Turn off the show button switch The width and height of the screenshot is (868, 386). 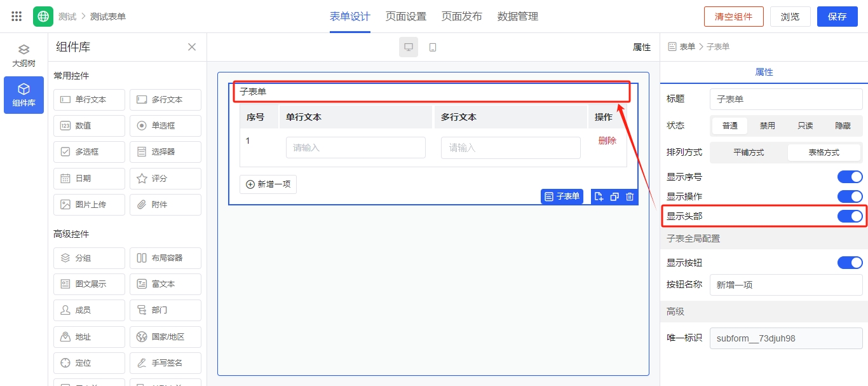click(x=850, y=263)
